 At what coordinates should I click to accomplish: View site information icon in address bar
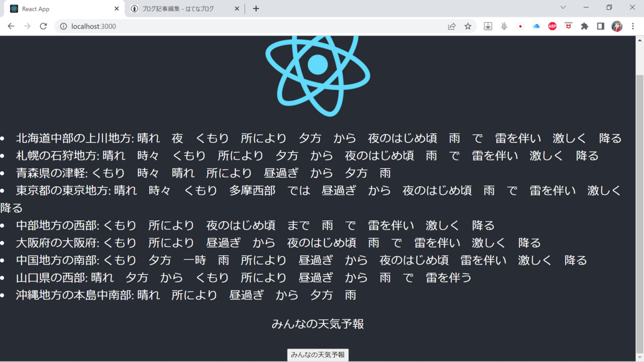click(x=63, y=26)
